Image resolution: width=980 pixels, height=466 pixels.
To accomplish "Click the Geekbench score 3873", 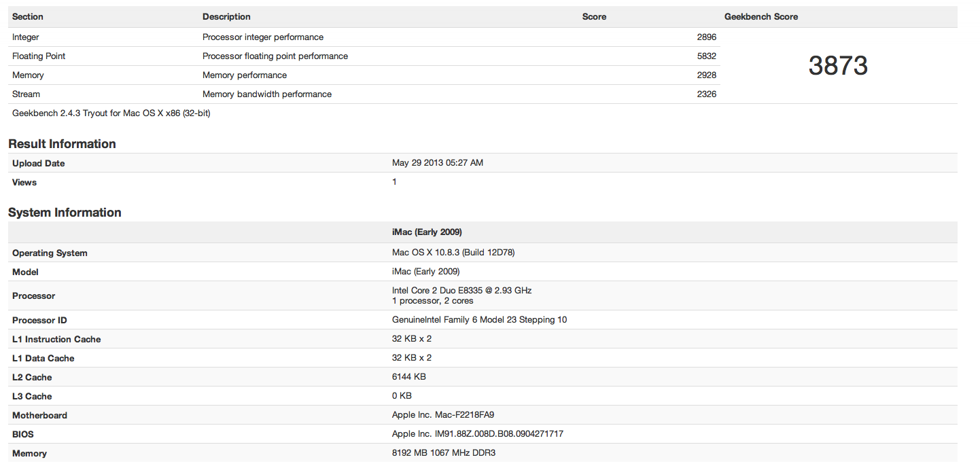I will tap(838, 66).
